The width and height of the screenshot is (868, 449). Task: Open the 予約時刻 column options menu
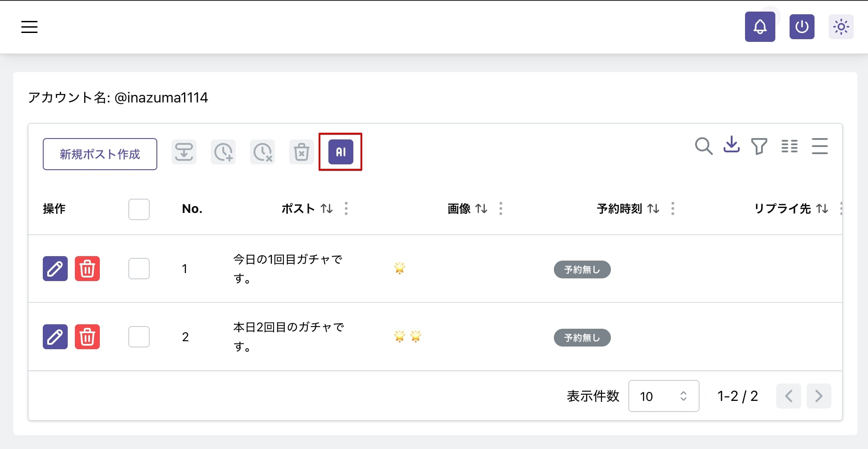(x=673, y=208)
